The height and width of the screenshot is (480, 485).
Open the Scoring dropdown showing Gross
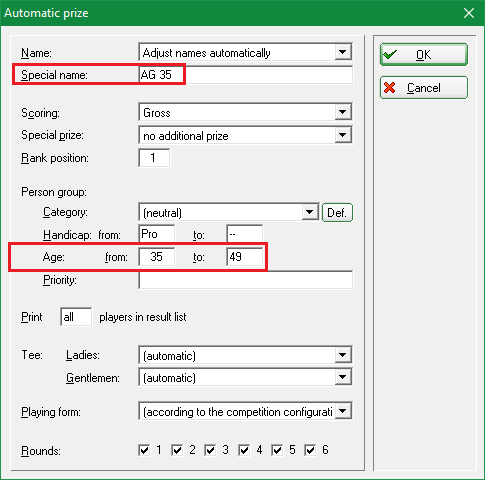[343, 112]
